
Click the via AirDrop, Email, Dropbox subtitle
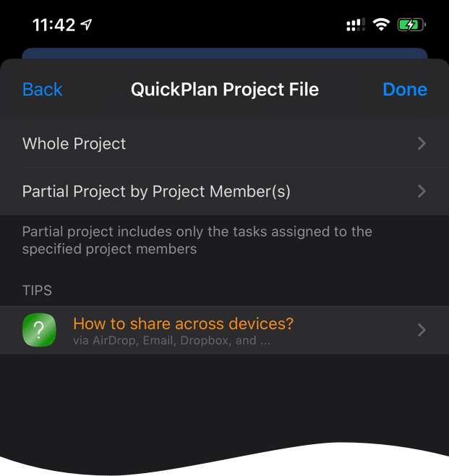pos(172,340)
